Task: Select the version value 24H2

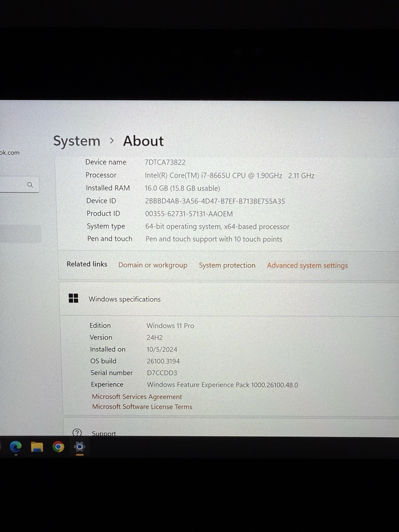Action: pyautogui.click(x=155, y=337)
